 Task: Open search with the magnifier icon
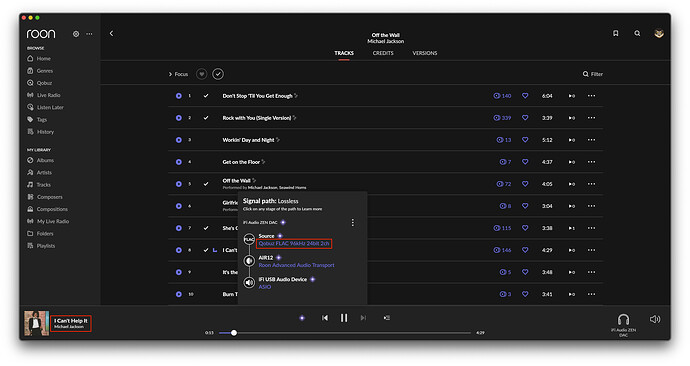[637, 33]
